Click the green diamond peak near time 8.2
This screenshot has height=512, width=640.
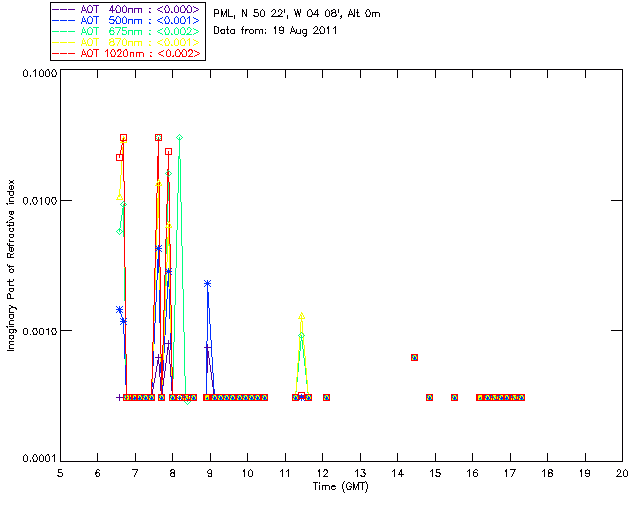[179, 138]
